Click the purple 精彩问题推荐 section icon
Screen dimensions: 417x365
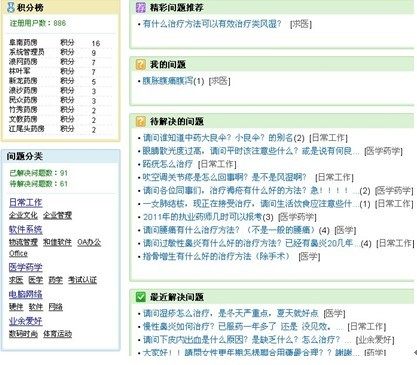click(x=141, y=7)
